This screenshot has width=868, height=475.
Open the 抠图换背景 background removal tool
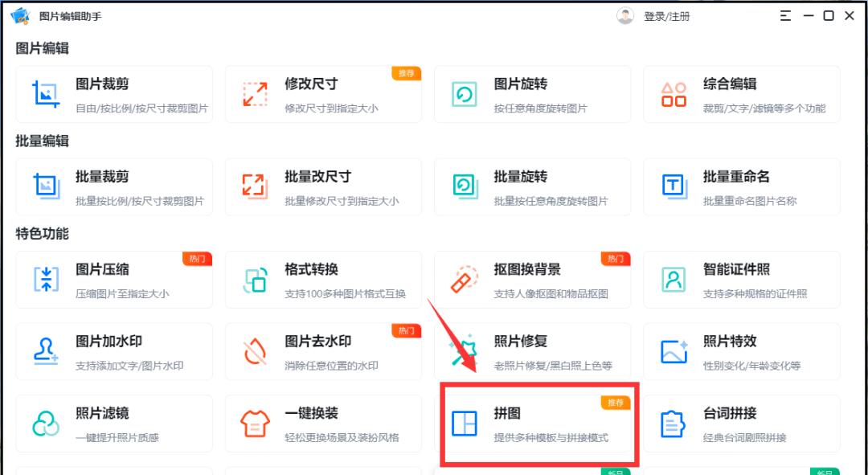point(464,279)
